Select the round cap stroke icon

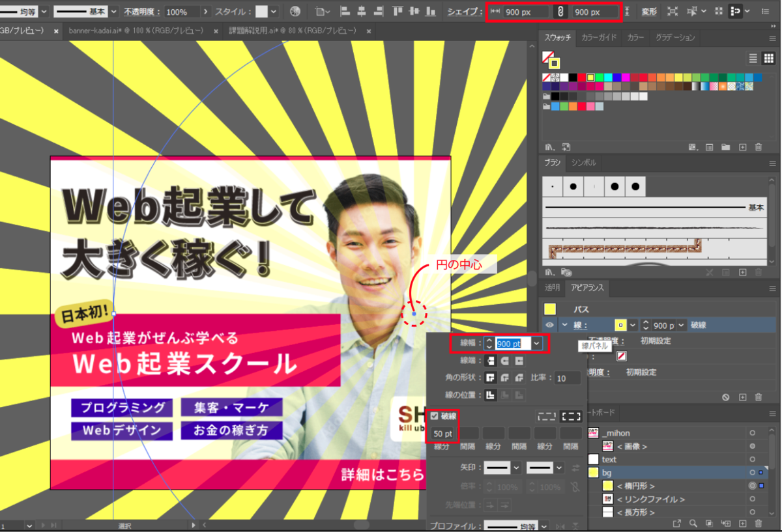[x=505, y=360]
